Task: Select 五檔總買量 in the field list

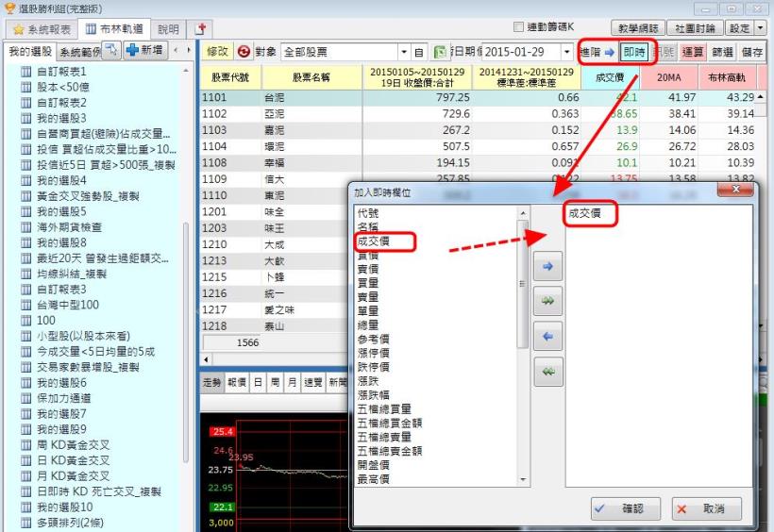Action: (x=384, y=409)
